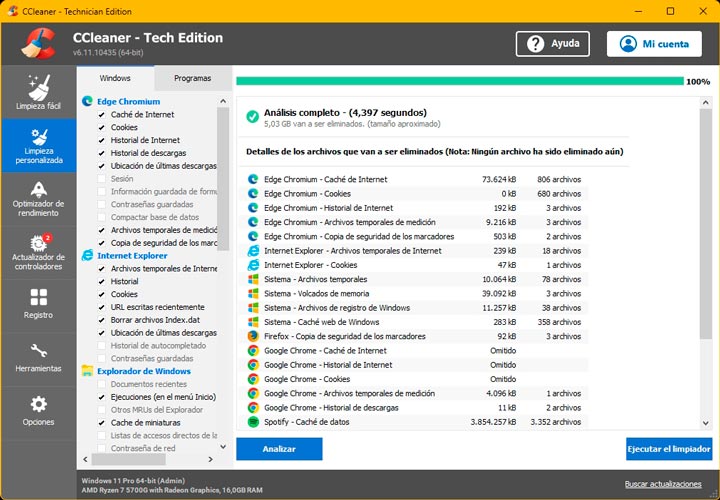Click Buscar actualizaciones link

click(663, 484)
